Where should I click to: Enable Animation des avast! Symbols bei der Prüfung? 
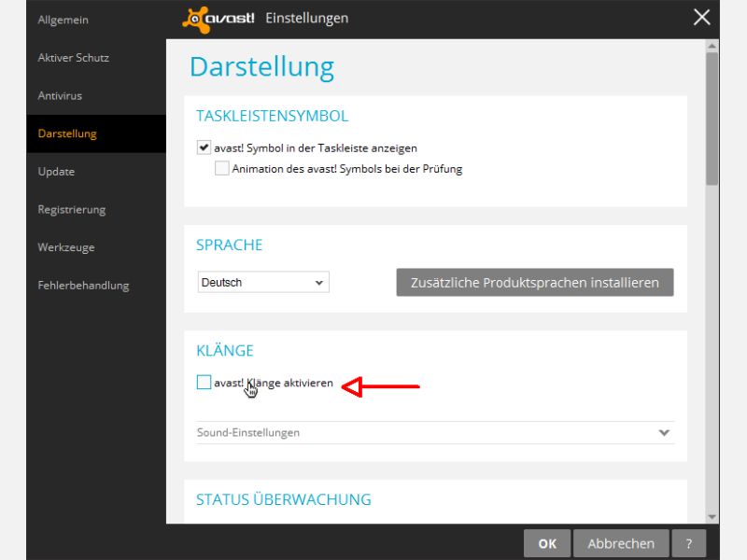(221, 168)
